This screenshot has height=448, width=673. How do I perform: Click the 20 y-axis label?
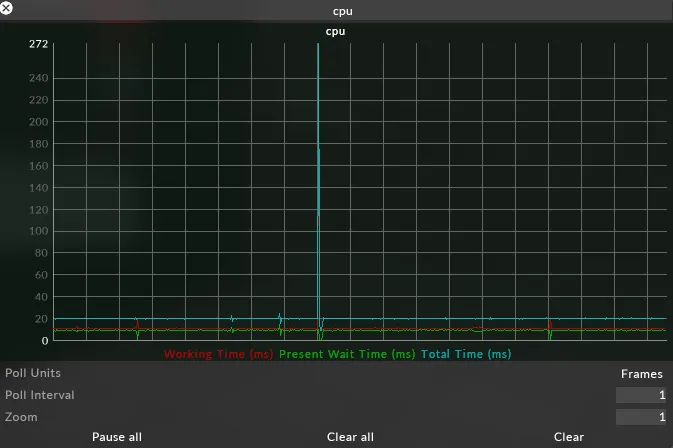click(41, 319)
